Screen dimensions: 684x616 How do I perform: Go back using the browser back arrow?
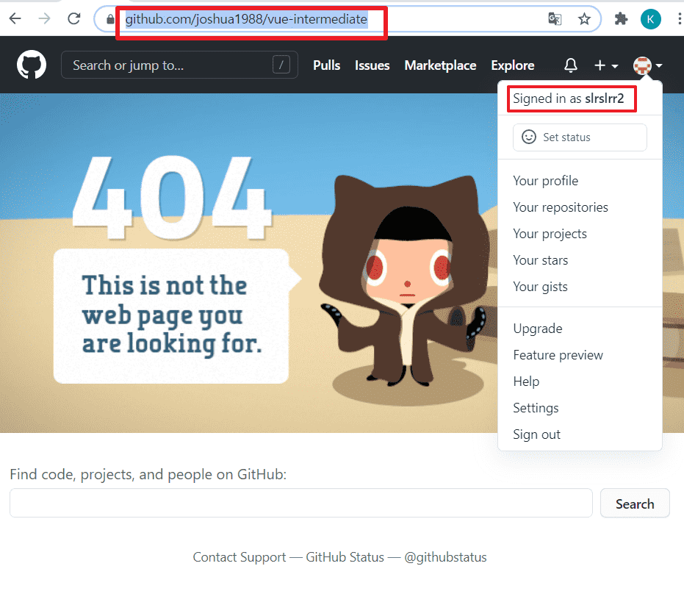coord(15,19)
